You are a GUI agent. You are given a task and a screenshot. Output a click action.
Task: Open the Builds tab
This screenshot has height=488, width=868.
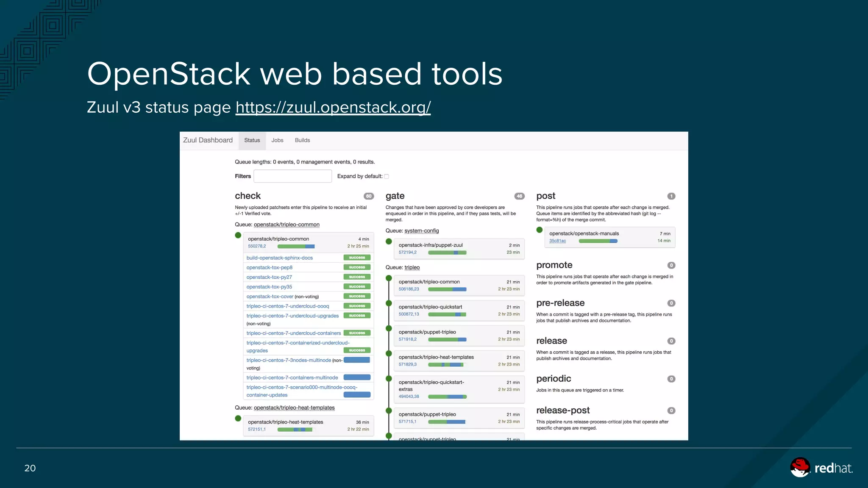pyautogui.click(x=302, y=140)
